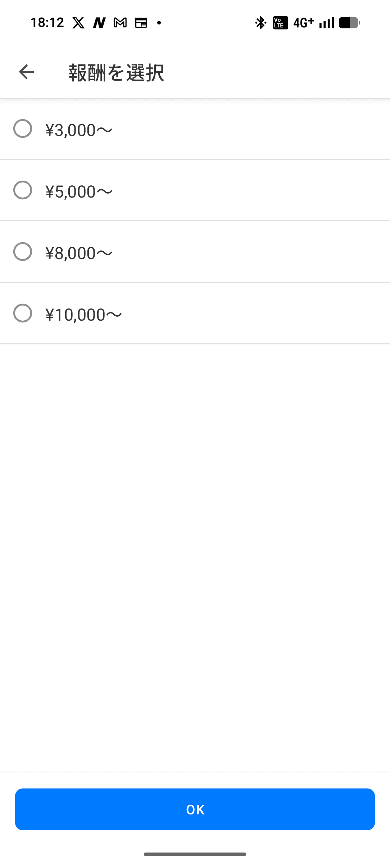Viewport: 390px width, 868px height.
Task: Tap the Bluetooth status icon
Action: pyautogui.click(x=260, y=23)
